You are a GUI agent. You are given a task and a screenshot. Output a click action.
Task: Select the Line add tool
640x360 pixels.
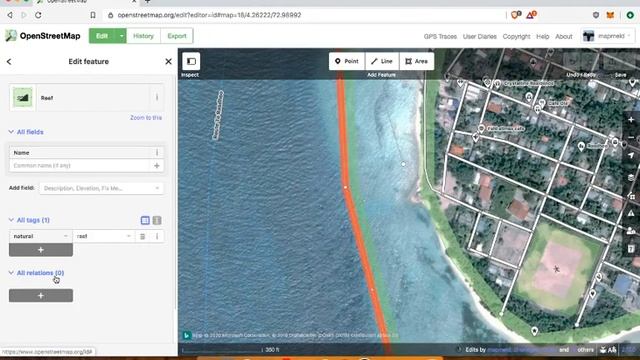382,61
